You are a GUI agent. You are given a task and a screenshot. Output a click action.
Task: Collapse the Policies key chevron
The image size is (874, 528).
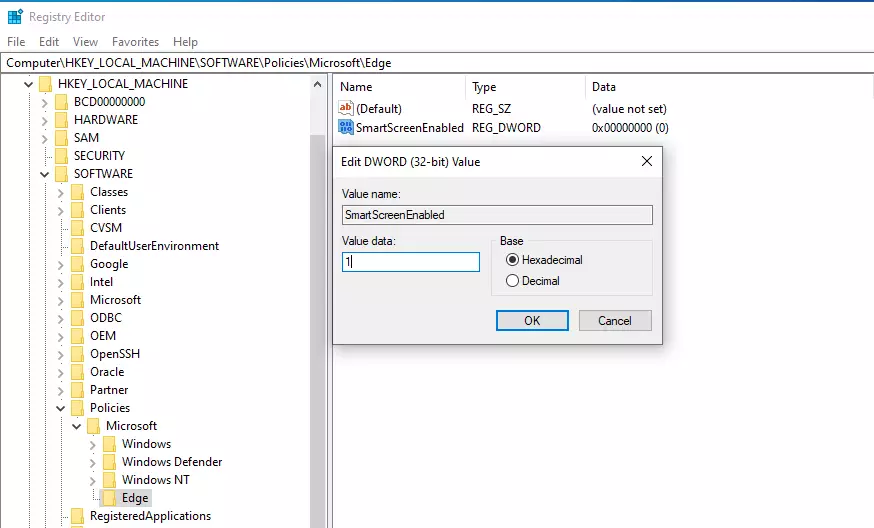pyautogui.click(x=61, y=408)
